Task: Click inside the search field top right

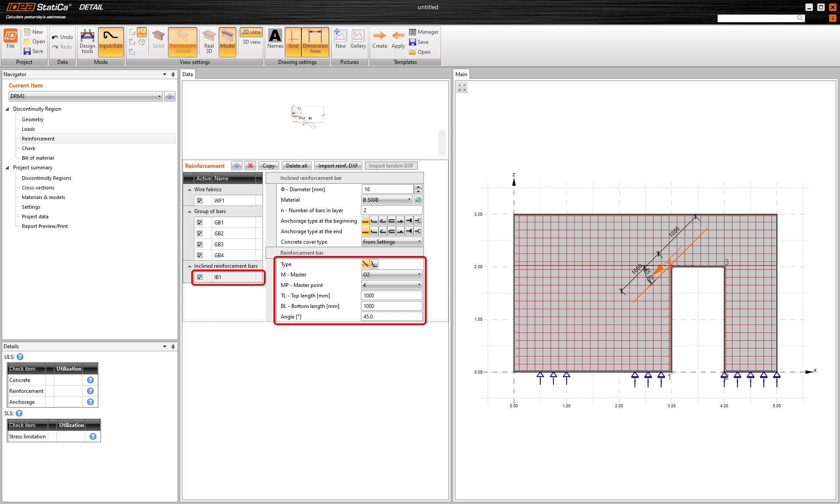Action: [759, 18]
